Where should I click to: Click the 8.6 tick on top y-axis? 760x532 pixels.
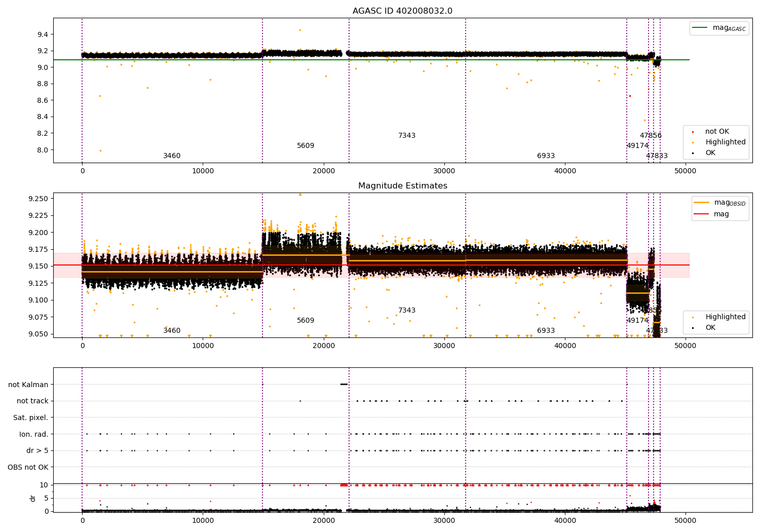point(43,100)
